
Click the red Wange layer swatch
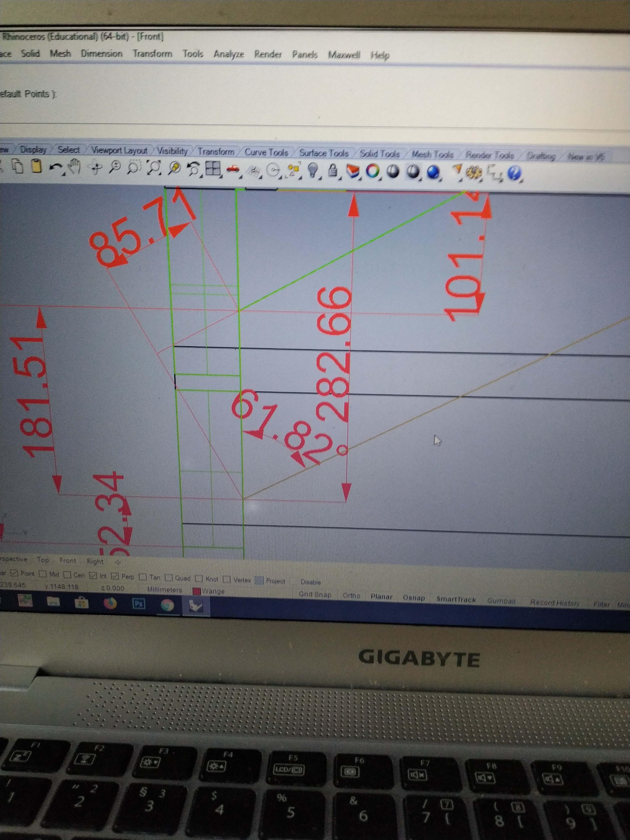(197, 591)
